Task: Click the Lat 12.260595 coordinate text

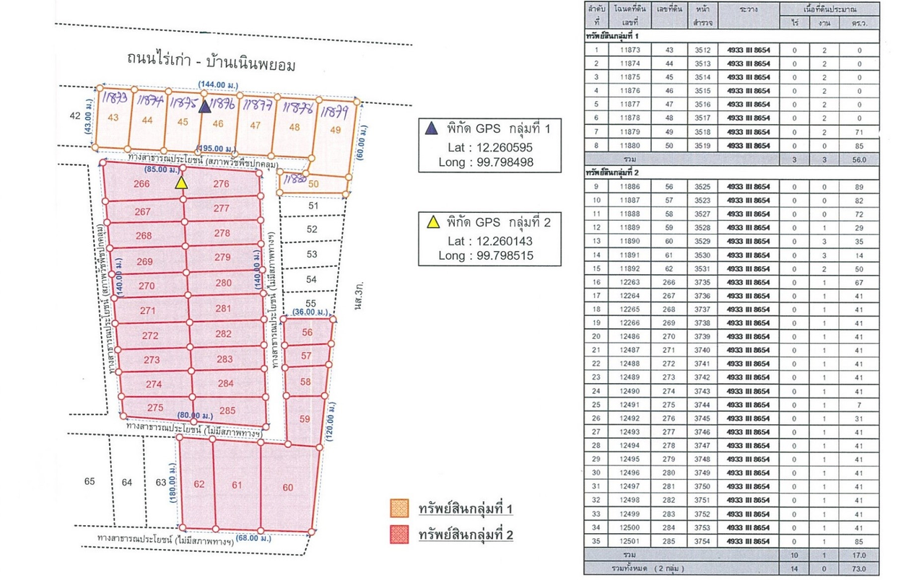Action: [490, 147]
